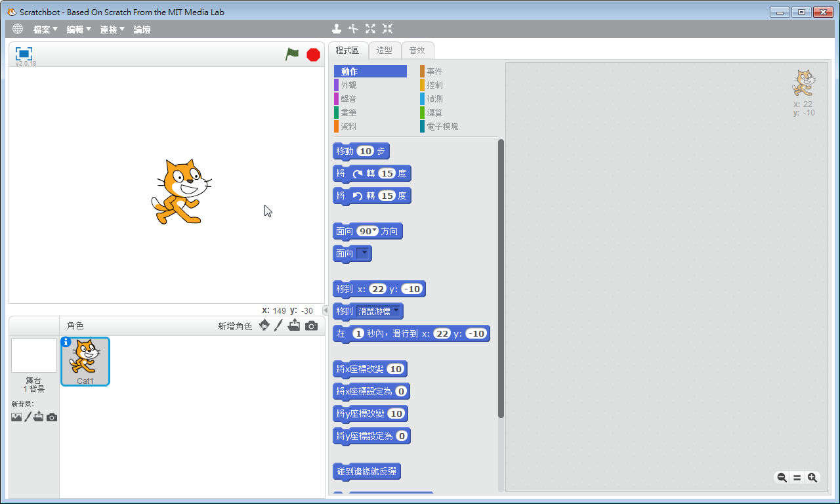Click the y value -10 in 移到 block
The width and height of the screenshot is (840, 504).
413,289
